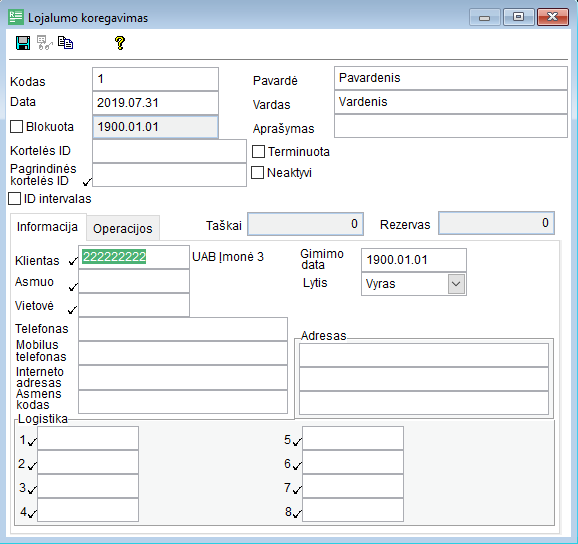Click the copy record toolbar icon
The height and width of the screenshot is (544, 578).
coord(66,43)
